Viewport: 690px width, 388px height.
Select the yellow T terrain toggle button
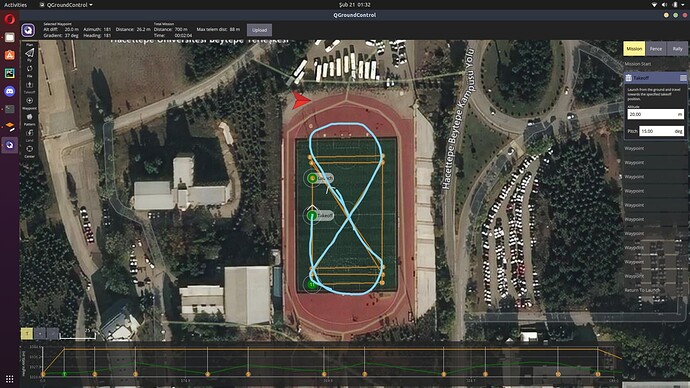click(27, 334)
